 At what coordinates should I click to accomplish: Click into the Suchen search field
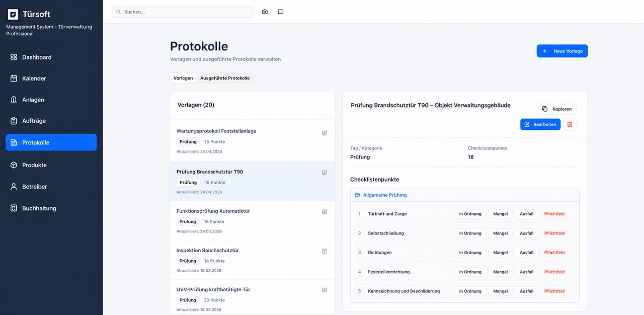[183, 12]
